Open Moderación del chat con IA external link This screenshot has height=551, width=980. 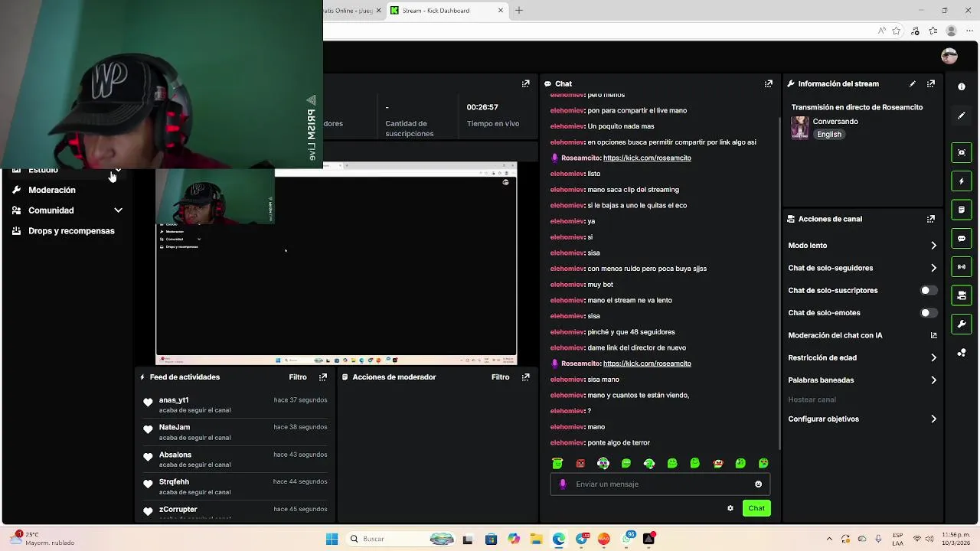933,335
